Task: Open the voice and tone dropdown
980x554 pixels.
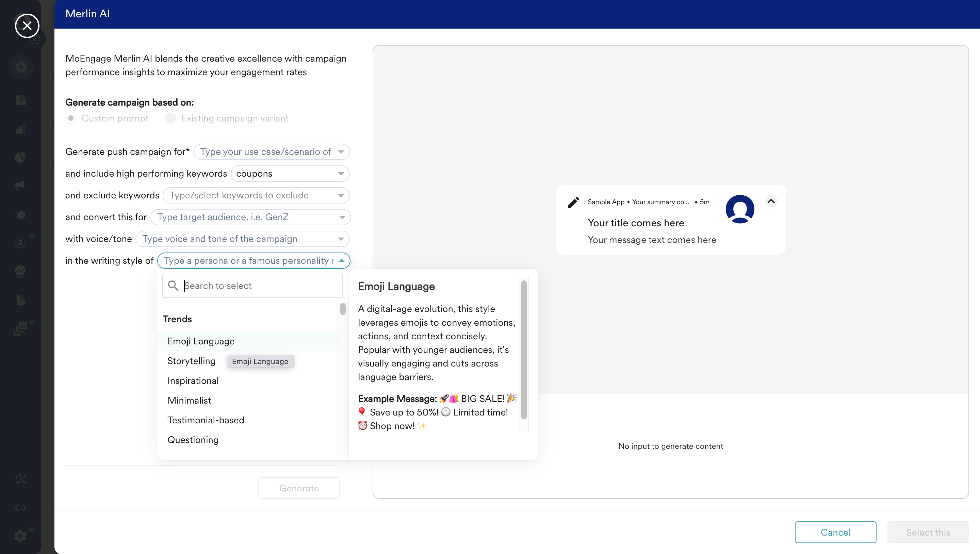Action: pyautogui.click(x=242, y=239)
